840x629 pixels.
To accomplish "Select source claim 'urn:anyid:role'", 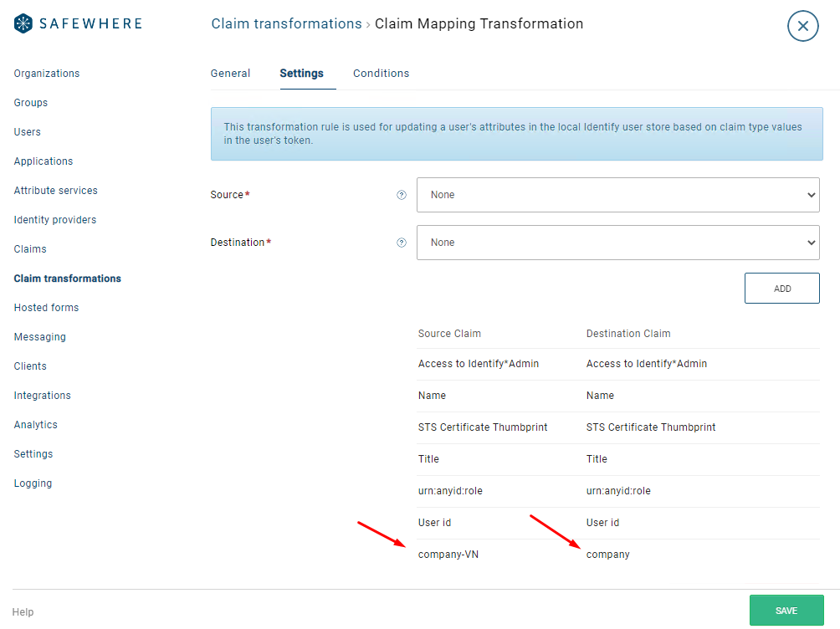I will (450, 491).
